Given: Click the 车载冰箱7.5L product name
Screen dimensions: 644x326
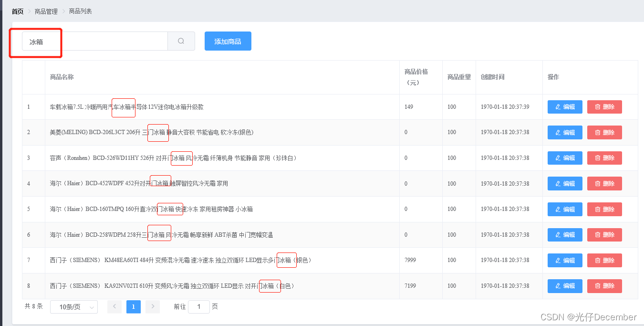Looking at the screenshot, I should click(x=127, y=107).
